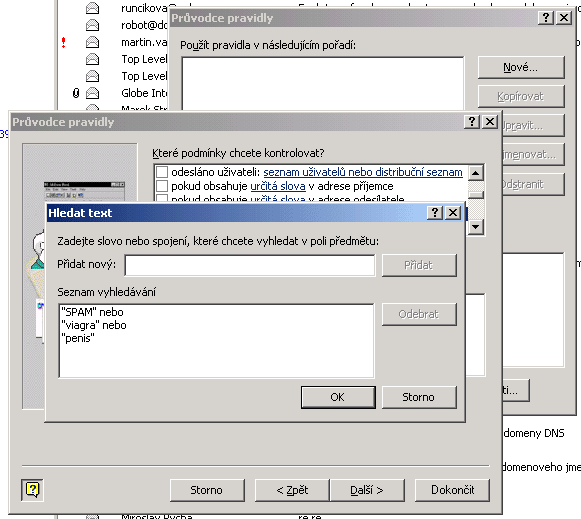Click the help icon in Hledat text title bar
The image size is (581, 519).
tap(435, 213)
